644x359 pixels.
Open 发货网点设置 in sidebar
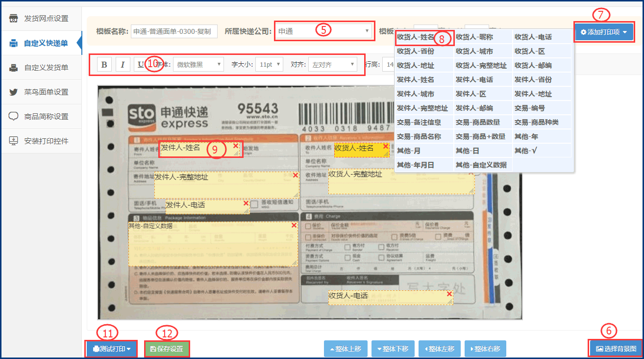point(41,19)
